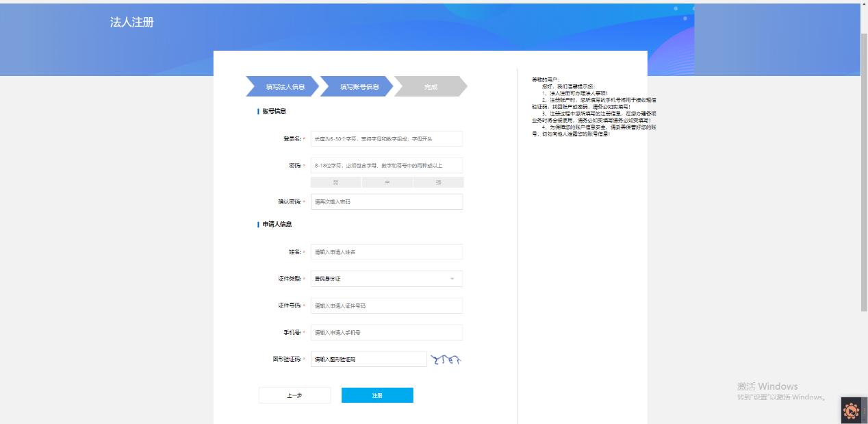The height and width of the screenshot is (424, 868).
Task: Click the 图形验证码 input box
Action: coord(368,359)
